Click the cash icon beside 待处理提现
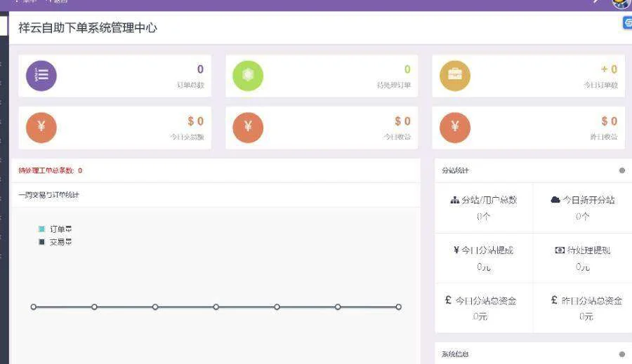Viewport: 632px width, 364px height. [x=560, y=250]
